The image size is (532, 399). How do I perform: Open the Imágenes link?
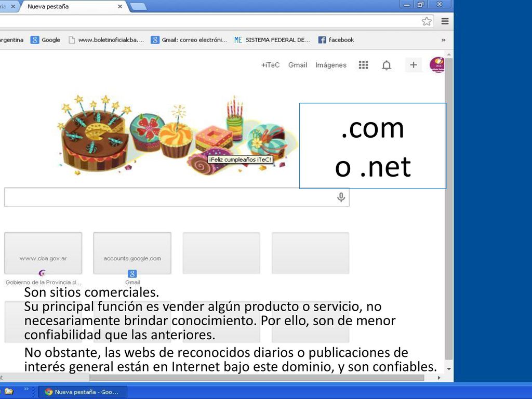coord(331,65)
